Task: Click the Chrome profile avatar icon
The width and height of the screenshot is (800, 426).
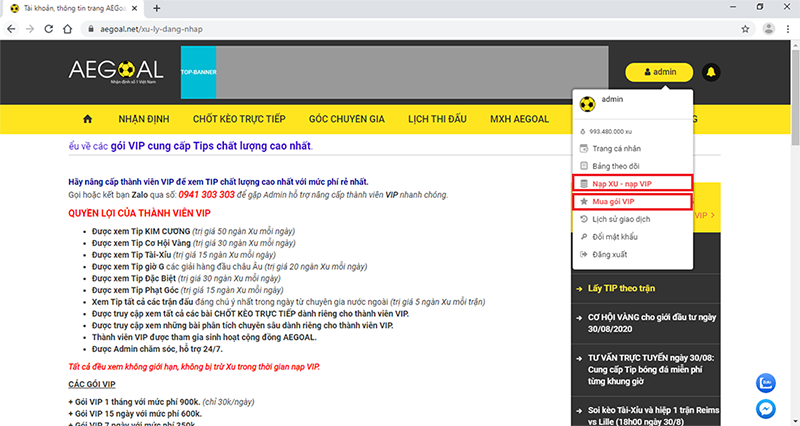Action: pos(767,29)
